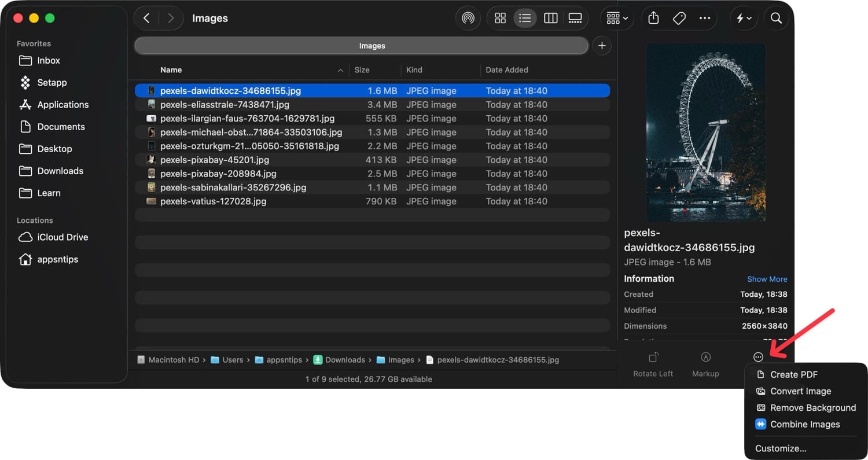
Task: Switch to gallery view
Action: coord(575,18)
